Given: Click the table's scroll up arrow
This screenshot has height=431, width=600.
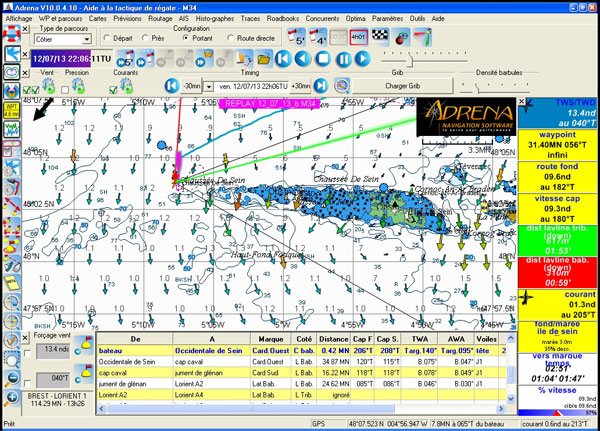Looking at the screenshot, I should (x=510, y=338).
